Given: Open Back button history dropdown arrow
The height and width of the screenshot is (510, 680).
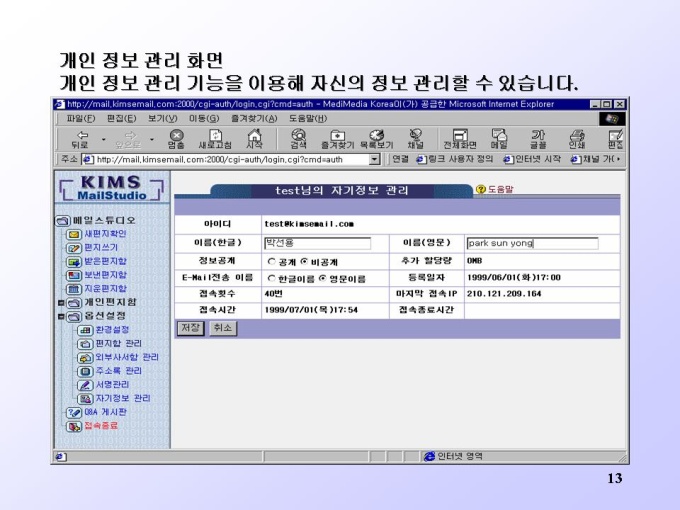Looking at the screenshot, I should (x=104, y=140).
